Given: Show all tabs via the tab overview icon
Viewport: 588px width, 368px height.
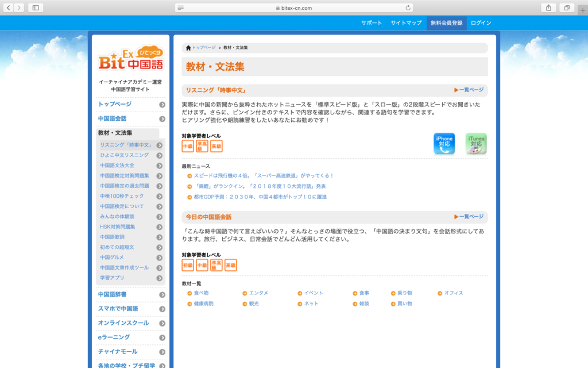Looking at the screenshot, I should pyautogui.click(x=567, y=7).
